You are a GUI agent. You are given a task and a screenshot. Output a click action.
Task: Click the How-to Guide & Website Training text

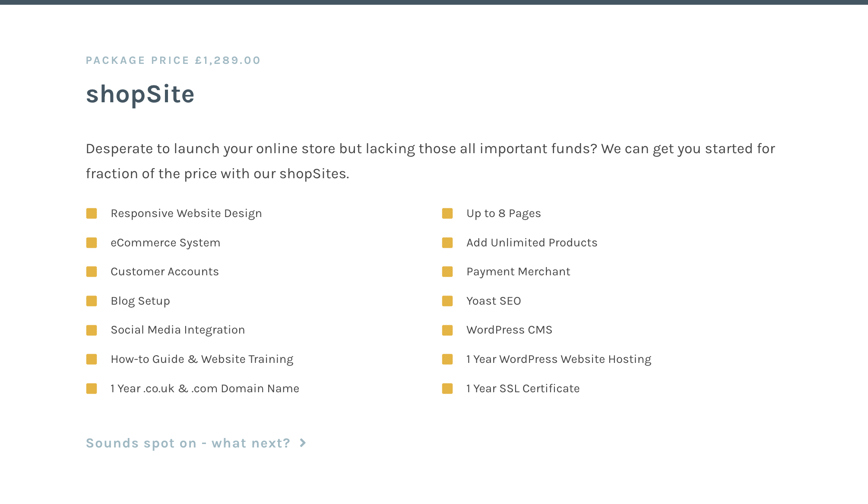click(x=202, y=359)
